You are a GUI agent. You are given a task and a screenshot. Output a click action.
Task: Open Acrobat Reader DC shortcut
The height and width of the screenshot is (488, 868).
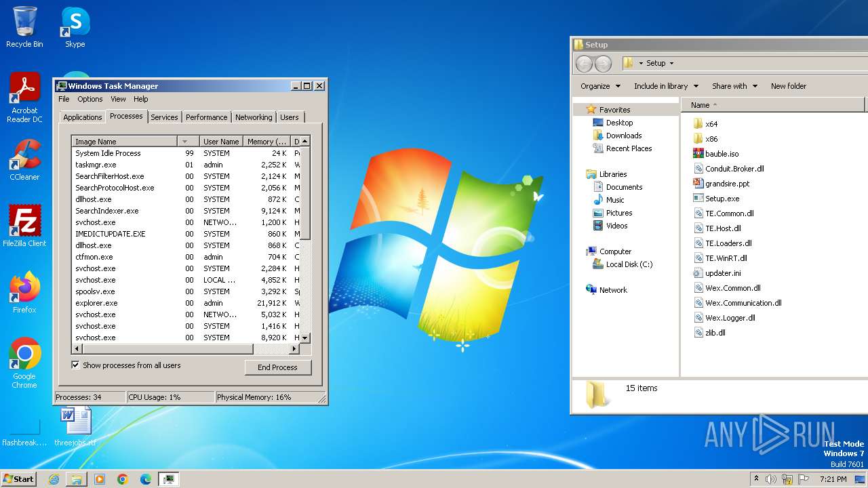[x=24, y=98]
